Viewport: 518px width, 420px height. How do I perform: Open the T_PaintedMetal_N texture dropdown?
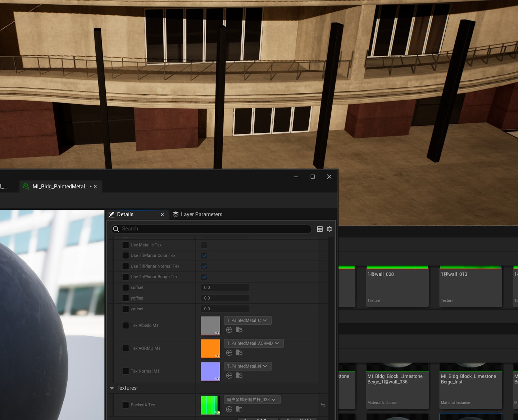[x=247, y=366]
